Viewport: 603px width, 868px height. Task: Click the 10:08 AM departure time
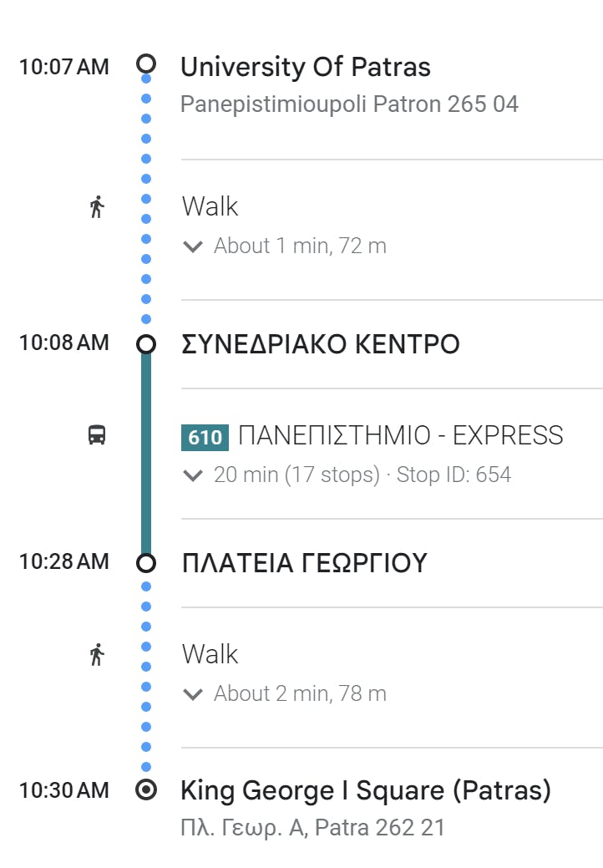[x=64, y=343]
